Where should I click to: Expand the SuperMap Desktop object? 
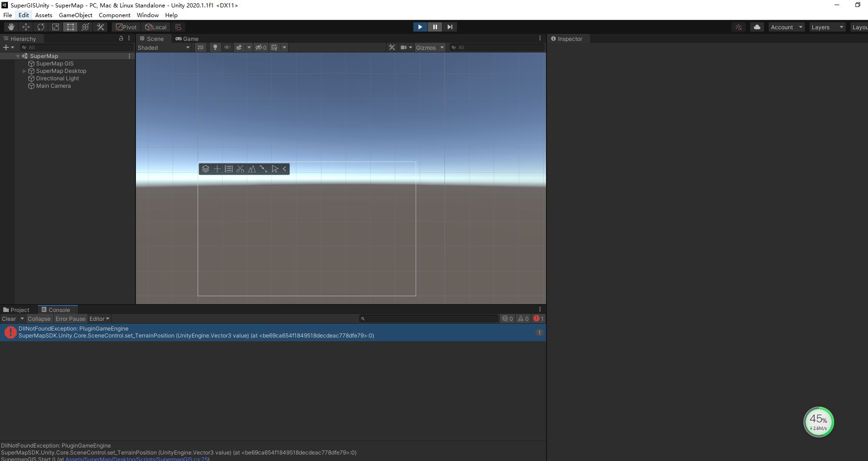coord(25,71)
